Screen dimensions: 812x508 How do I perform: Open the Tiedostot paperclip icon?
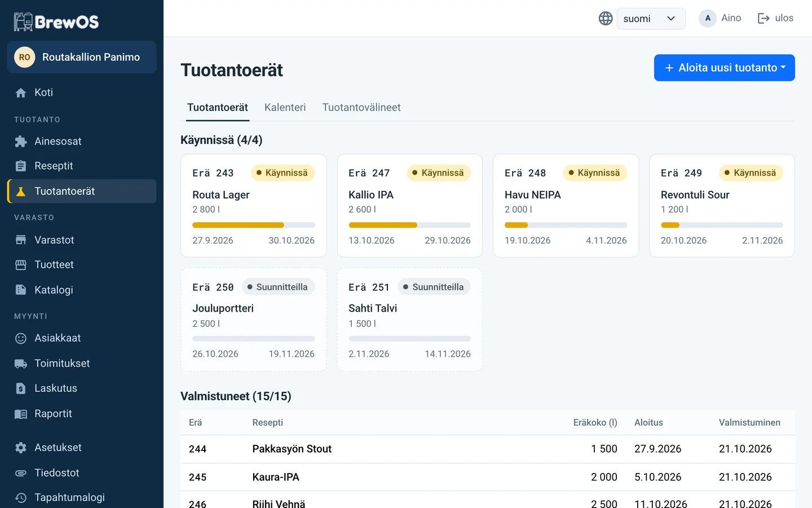[21, 473]
